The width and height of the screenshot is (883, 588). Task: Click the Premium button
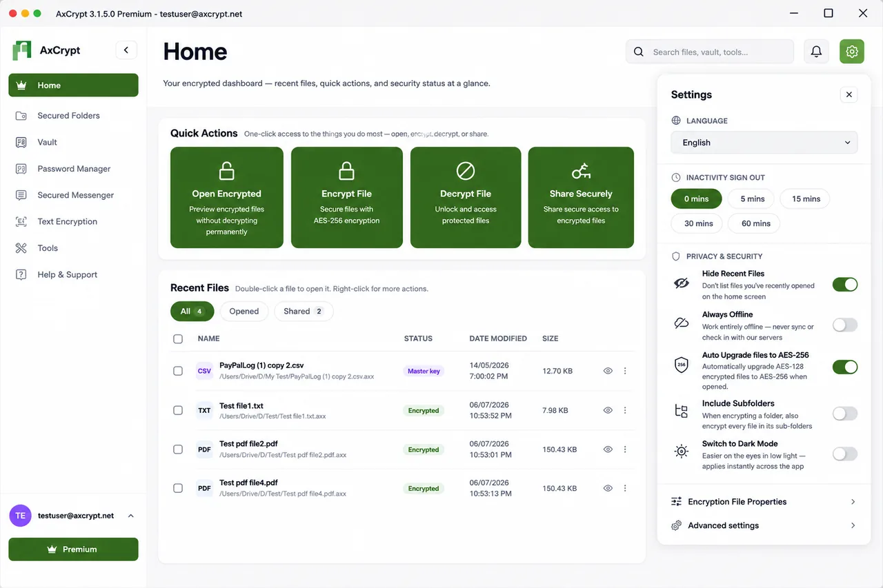point(73,549)
